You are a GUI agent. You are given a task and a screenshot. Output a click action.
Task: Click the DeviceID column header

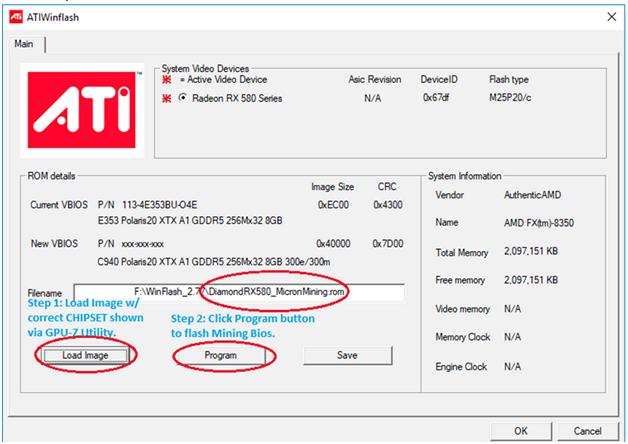tap(439, 80)
